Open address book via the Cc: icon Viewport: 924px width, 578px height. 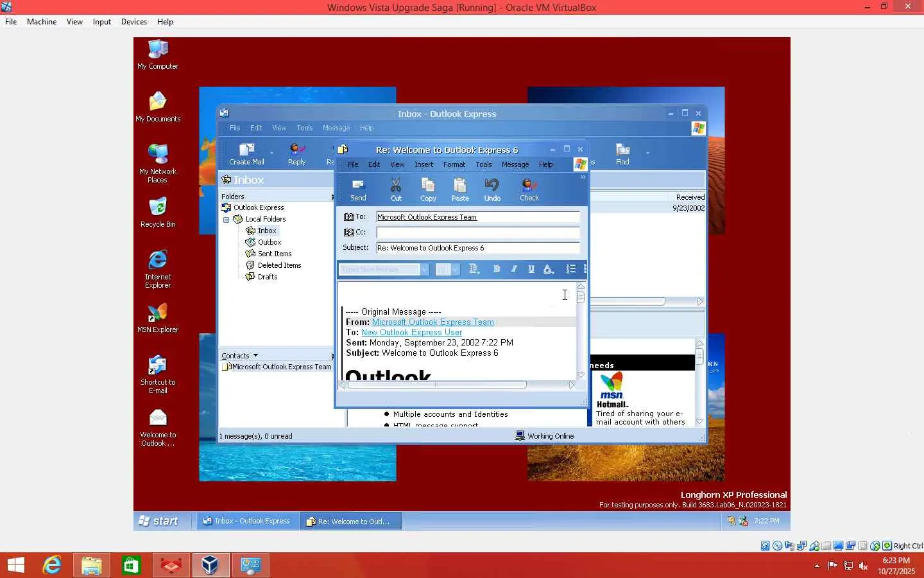tap(348, 232)
